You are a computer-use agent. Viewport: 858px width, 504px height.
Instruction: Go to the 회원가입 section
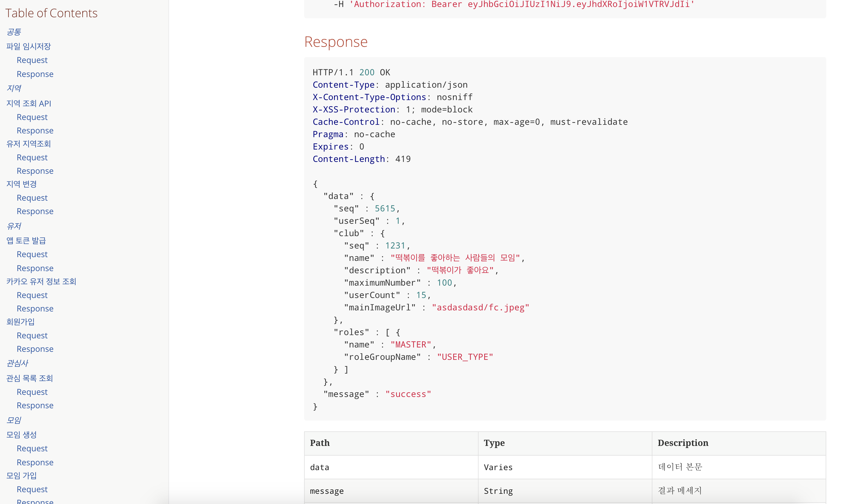20,322
